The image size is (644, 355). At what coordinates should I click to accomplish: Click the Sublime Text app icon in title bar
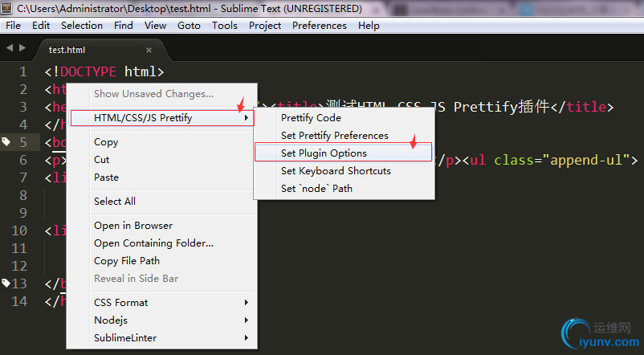[8, 8]
